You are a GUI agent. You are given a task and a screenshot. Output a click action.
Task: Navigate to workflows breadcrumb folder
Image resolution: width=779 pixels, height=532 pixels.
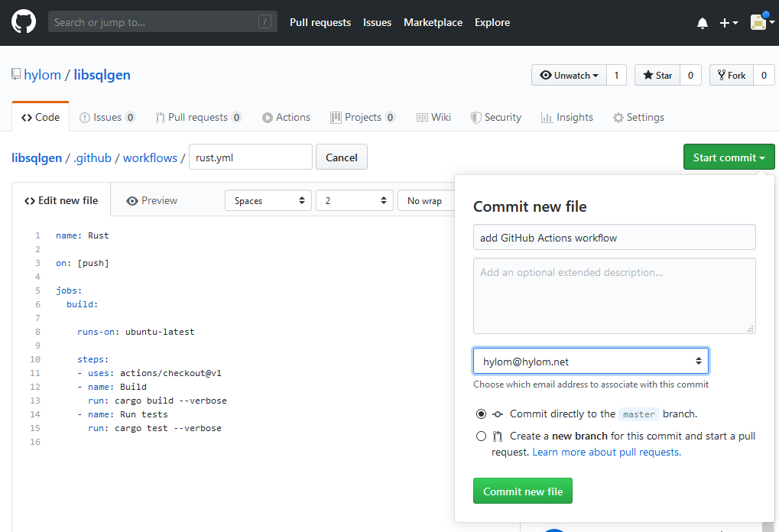[x=150, y=157]
